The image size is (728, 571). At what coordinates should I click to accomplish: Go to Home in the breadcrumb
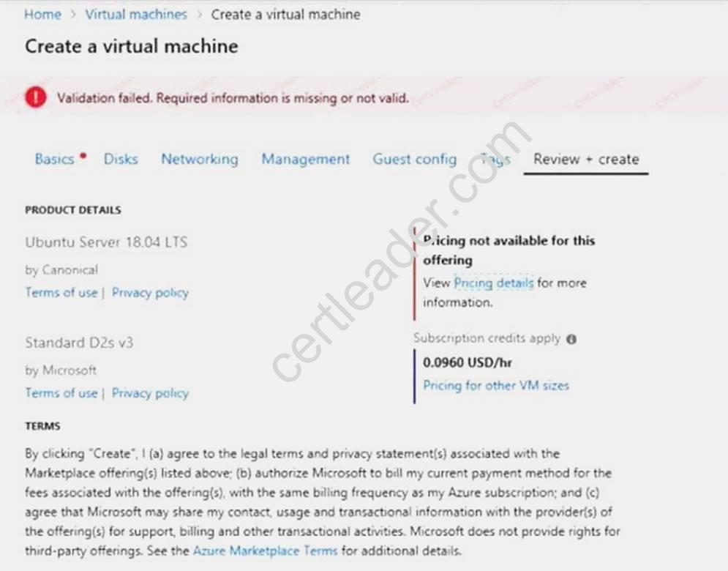pos(42,15)
